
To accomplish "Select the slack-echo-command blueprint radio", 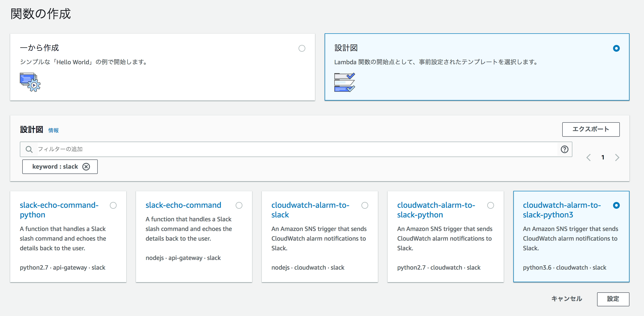I will coord(239,205).
